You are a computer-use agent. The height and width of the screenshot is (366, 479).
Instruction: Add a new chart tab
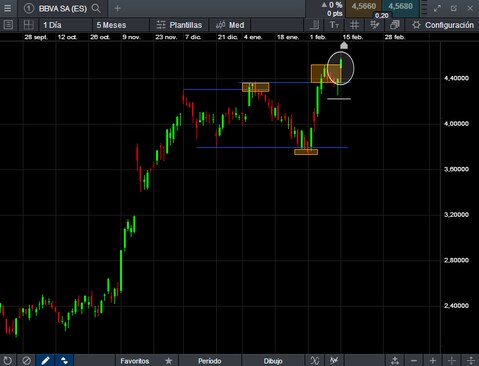117,8
